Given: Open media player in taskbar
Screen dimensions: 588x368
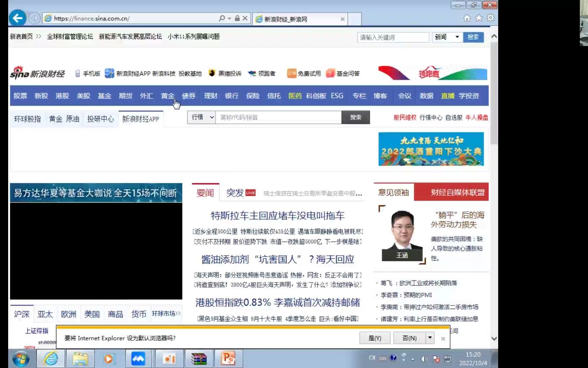Looking at the screenshot, I should point(109,358).
